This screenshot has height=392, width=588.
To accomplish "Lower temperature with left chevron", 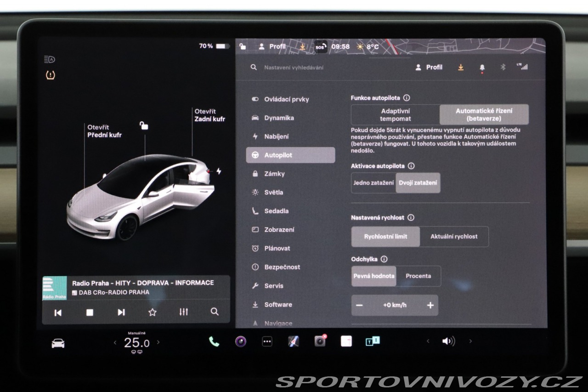I will pyautogui.click(x=115, y=342).
